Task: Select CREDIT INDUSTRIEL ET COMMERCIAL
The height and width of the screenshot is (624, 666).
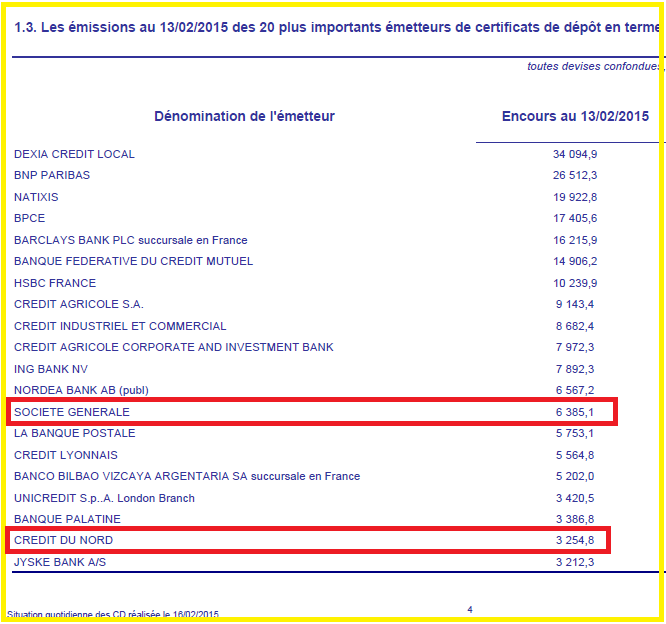Action: (x=120, y=326)
